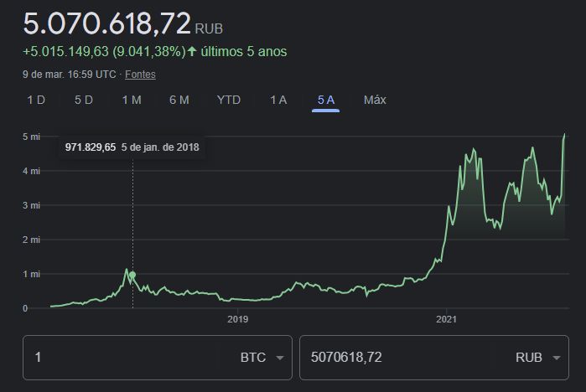The height and width of the screenshot is (392, 586).
Task: Choose the 1 M chart range
Action: point(132,100)
